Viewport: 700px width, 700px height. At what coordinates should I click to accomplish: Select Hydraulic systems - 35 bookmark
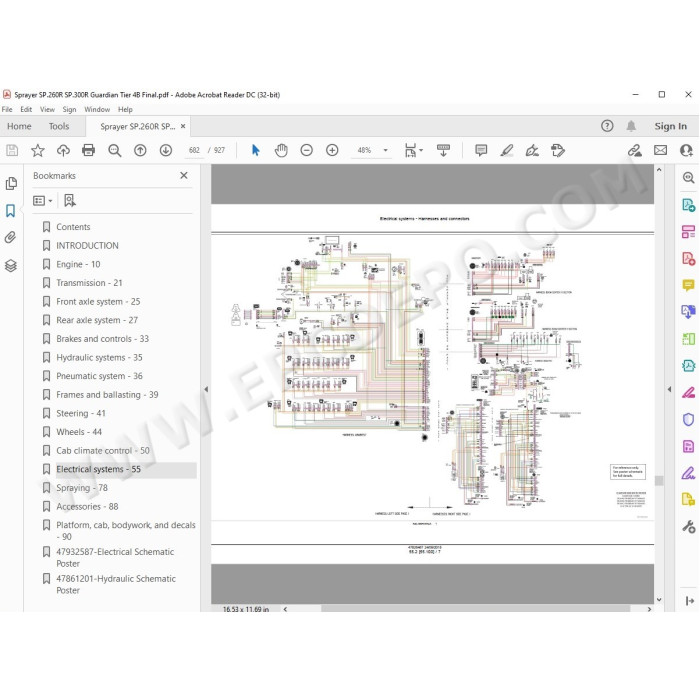(99, 358)
